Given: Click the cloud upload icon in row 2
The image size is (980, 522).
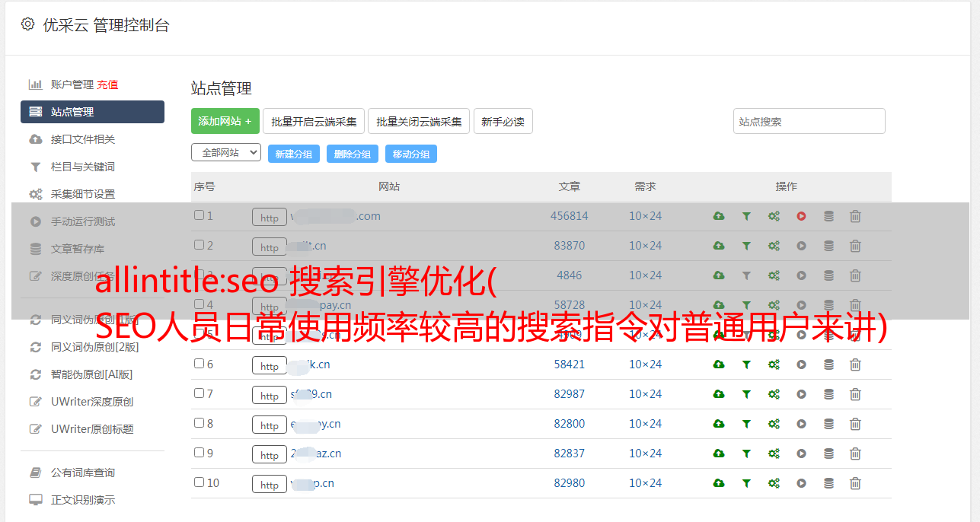Looking at the screenshot, I should 719,246.
